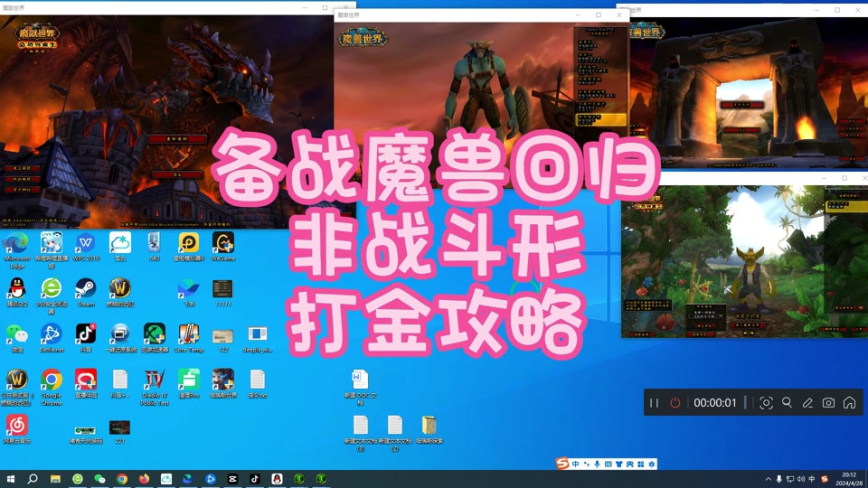Image resolution: width=868 pixels, height=488 pixels.
Task: Open the deepix_wi... desktop item
Action: 258,340
